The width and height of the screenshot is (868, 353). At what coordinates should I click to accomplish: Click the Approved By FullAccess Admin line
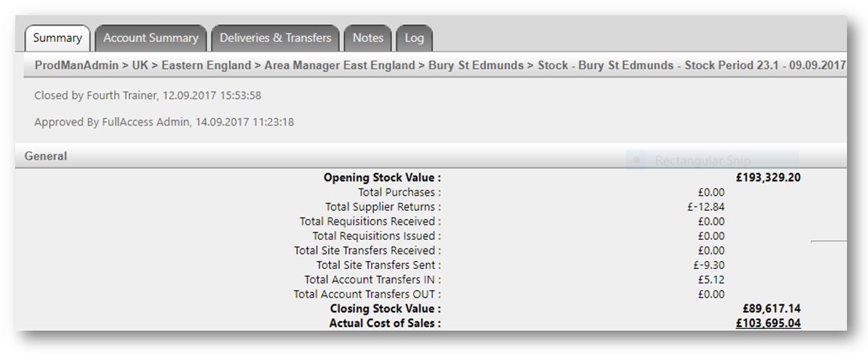tap(164, 122)
